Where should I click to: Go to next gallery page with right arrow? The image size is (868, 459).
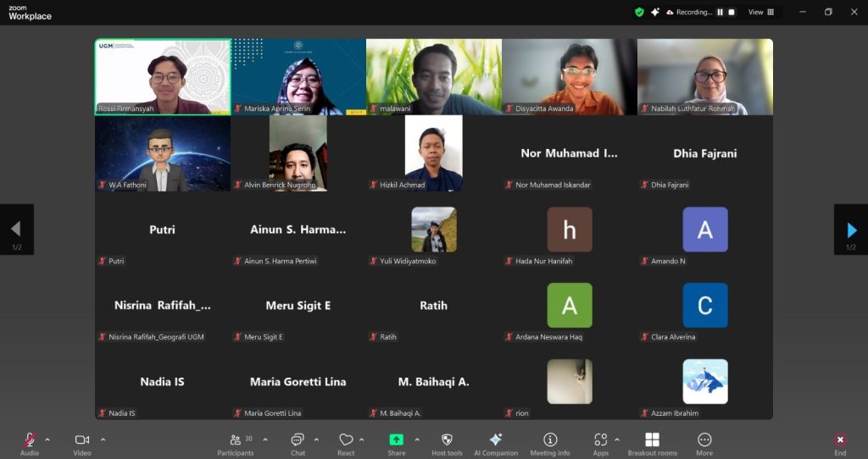coord(851,229)
